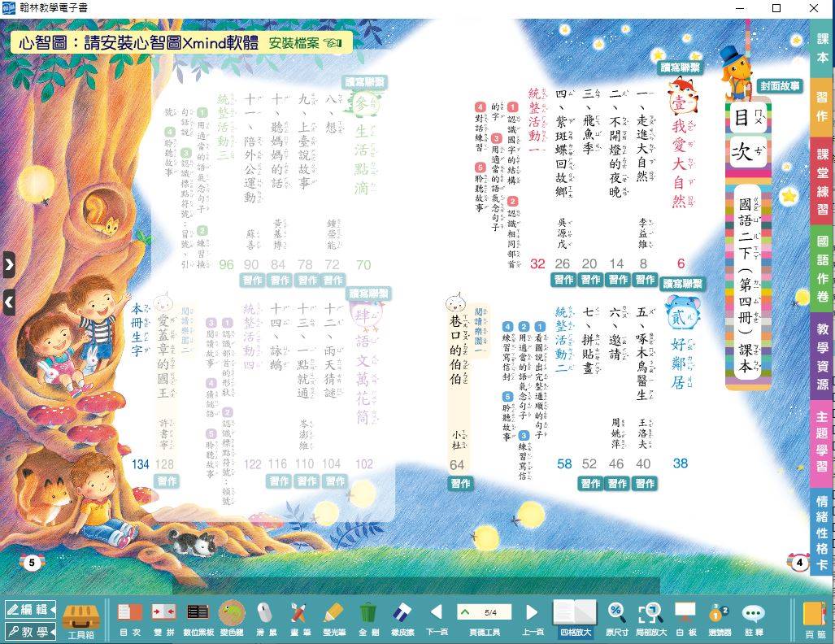Open the 選號器 number picker

720,620
